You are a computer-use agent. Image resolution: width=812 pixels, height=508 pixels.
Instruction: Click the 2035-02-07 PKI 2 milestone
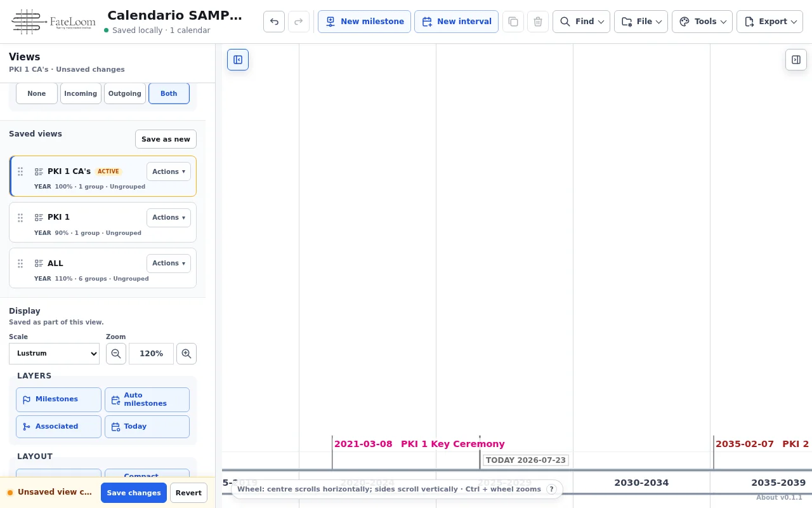coord(763,444)
